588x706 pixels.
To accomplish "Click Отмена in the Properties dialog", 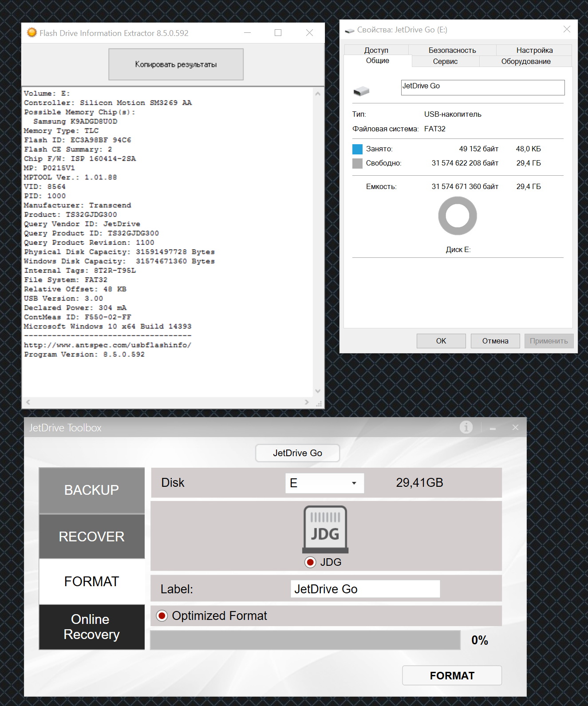I will point(495,341).
